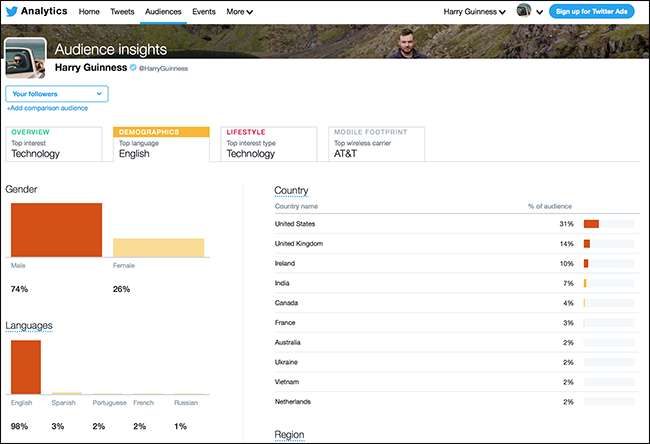Click the Country heading
650x444 pixels.
[291, 190]
